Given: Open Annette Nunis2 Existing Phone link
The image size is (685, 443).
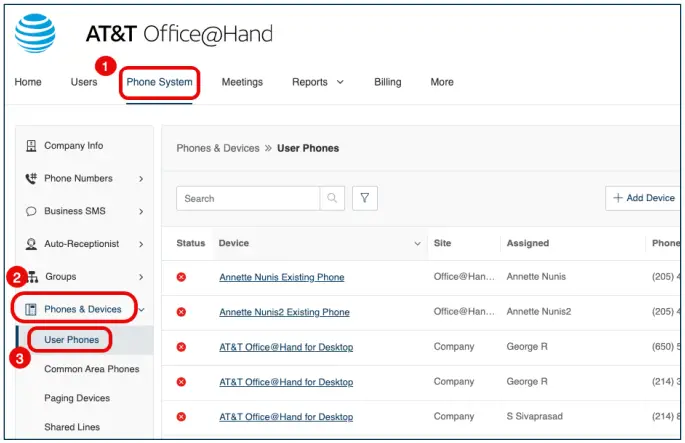Looking at the screenshot, I should (x=284, y=312).
